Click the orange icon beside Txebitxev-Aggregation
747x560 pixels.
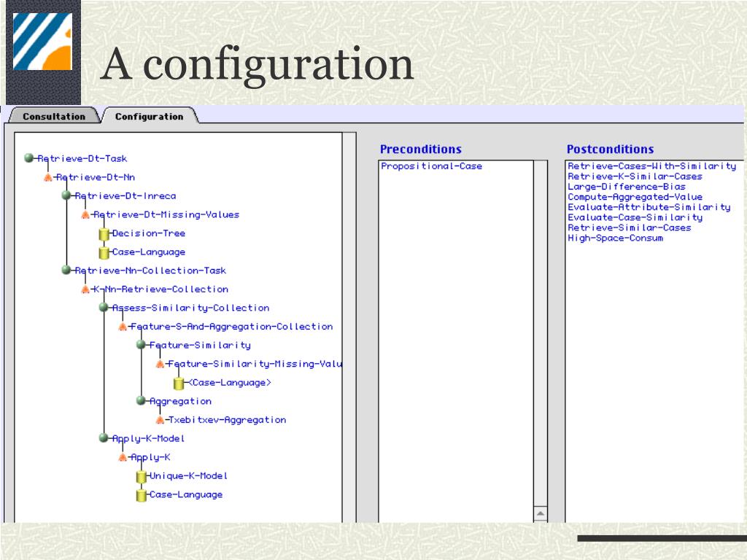tap(160, 420)
